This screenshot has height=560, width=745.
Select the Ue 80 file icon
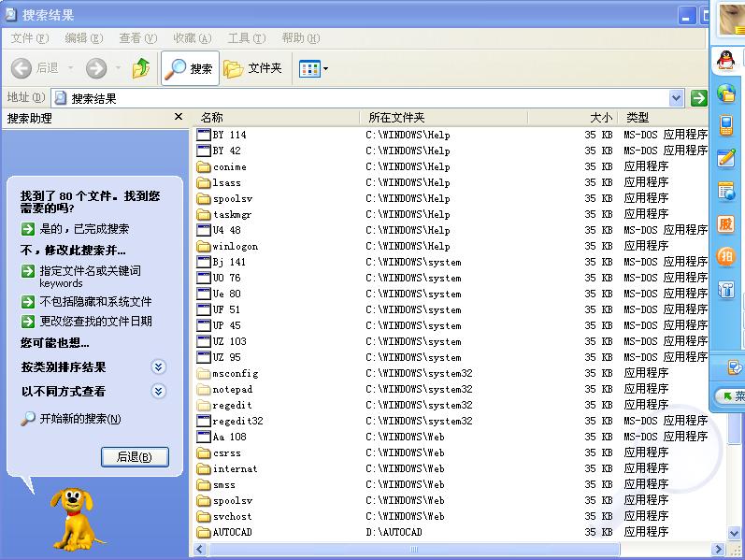(204, 294)
